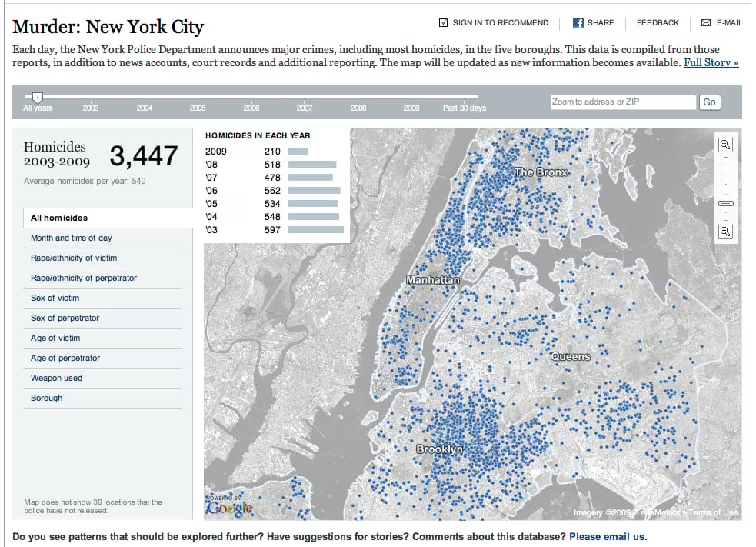Click the Average homicides per year text

point(85,181)
